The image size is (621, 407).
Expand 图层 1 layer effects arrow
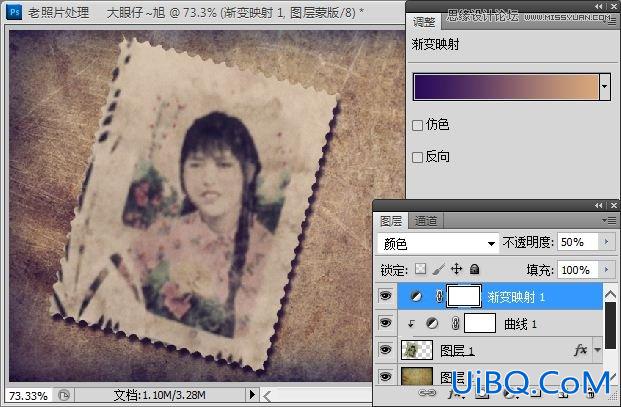(597, 350)
